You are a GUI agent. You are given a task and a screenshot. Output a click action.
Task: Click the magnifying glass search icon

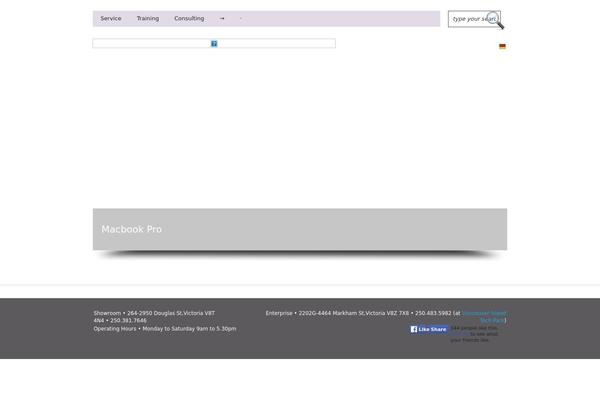496,20
